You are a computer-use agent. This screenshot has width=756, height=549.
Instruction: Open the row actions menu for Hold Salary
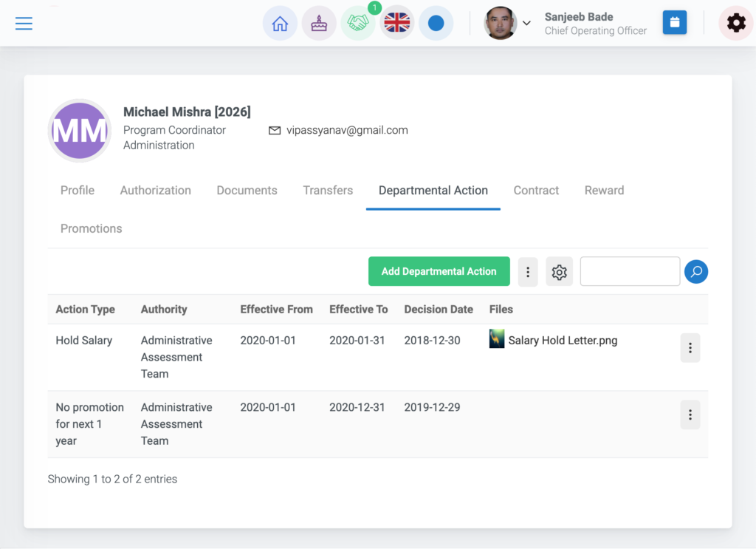[690, 348]
